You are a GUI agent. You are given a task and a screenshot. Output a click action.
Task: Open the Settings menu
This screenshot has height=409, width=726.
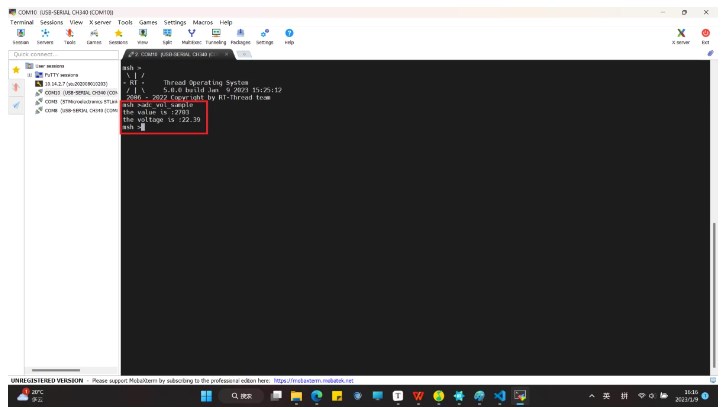[175, 22]
